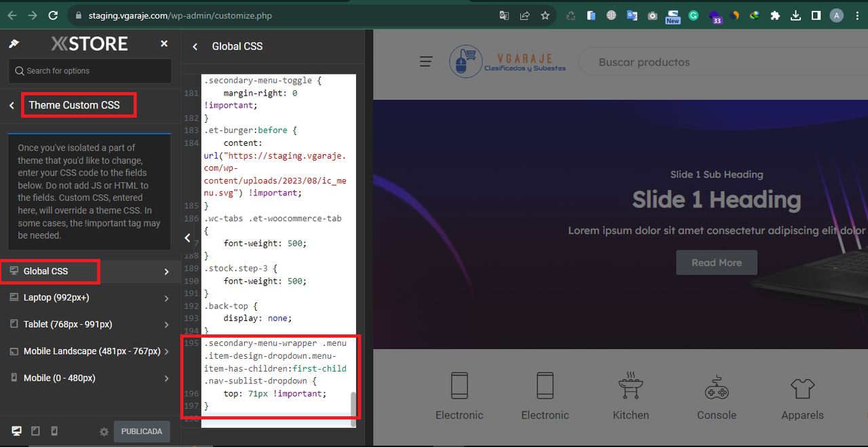Reload the current page
The height and width of the screenshot is (447, 868).
click(x=53, y=15)
